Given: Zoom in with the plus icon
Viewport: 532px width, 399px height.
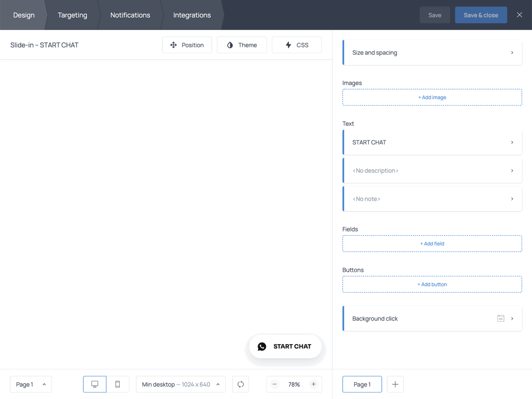Looking at the screenshot, I should coord(313,384).
